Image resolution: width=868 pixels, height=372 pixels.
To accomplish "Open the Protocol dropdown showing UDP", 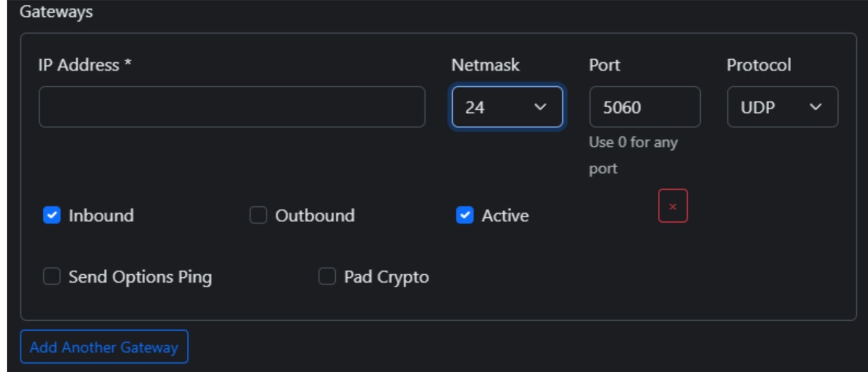I will click(x=782, y=107).
